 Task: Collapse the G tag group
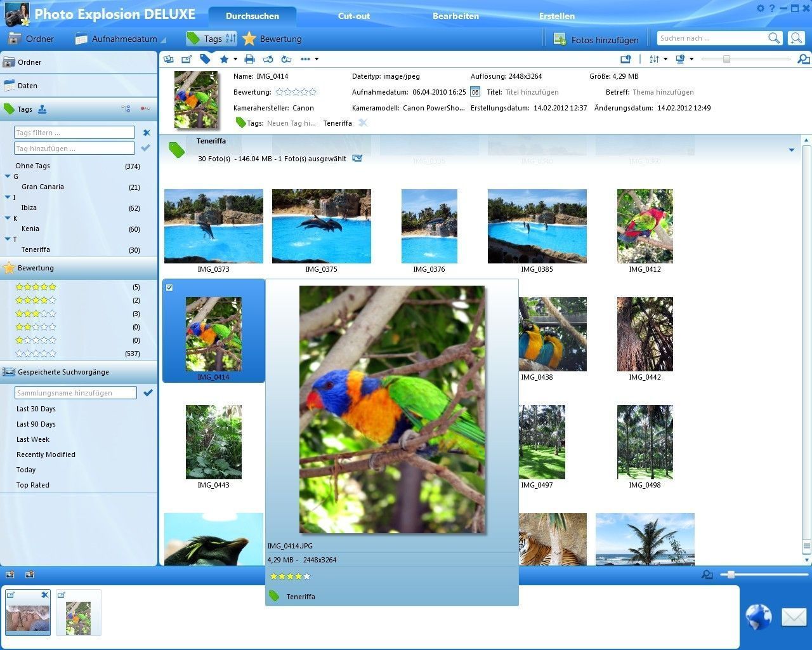click(8, 176)
